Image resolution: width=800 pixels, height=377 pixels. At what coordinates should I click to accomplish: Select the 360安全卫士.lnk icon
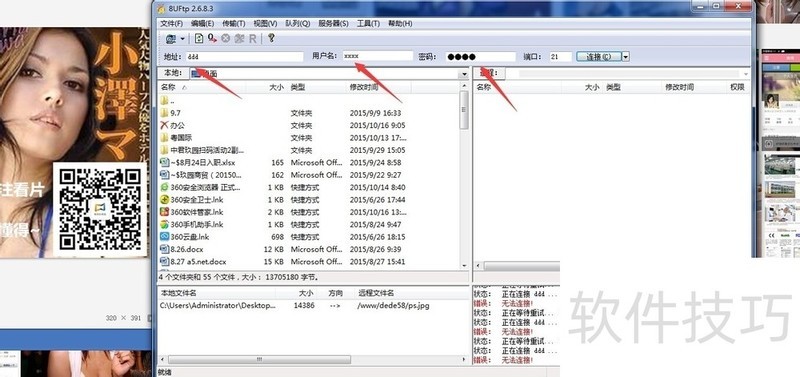[164, 199]
